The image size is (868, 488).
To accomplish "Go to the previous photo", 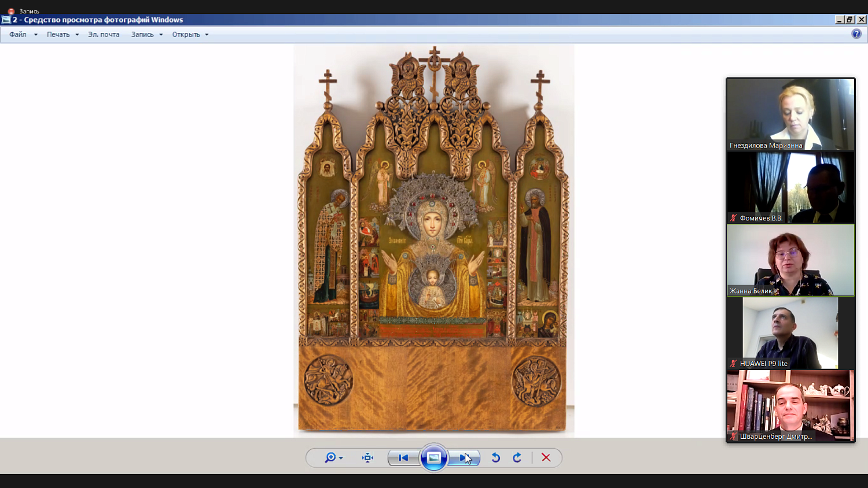I will coord(403,457).
